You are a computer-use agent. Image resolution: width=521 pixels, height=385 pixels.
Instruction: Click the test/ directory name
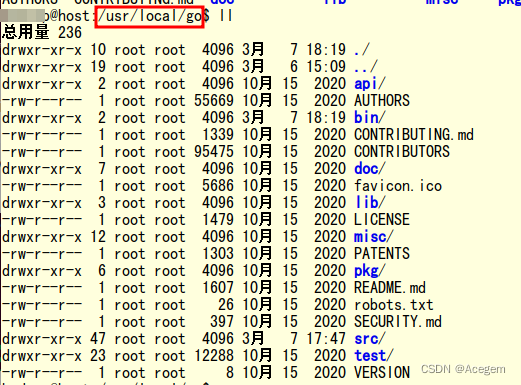[x=374, y=356]
